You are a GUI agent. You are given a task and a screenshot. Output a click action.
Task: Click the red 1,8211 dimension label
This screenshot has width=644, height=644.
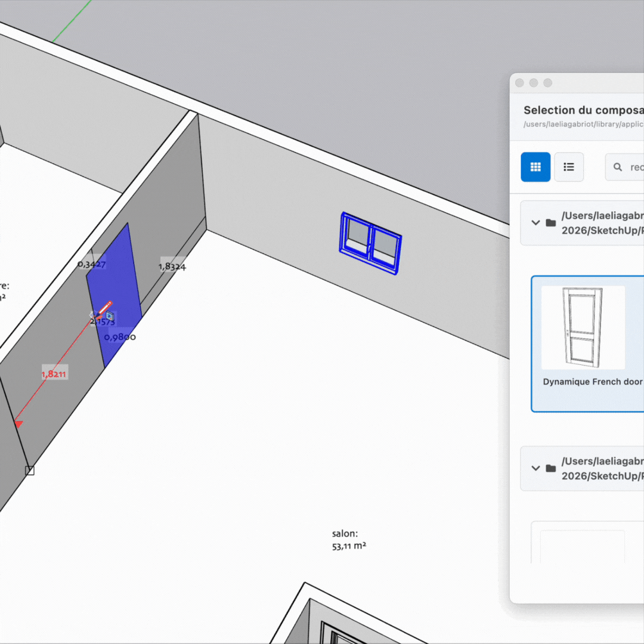[54, 374]
